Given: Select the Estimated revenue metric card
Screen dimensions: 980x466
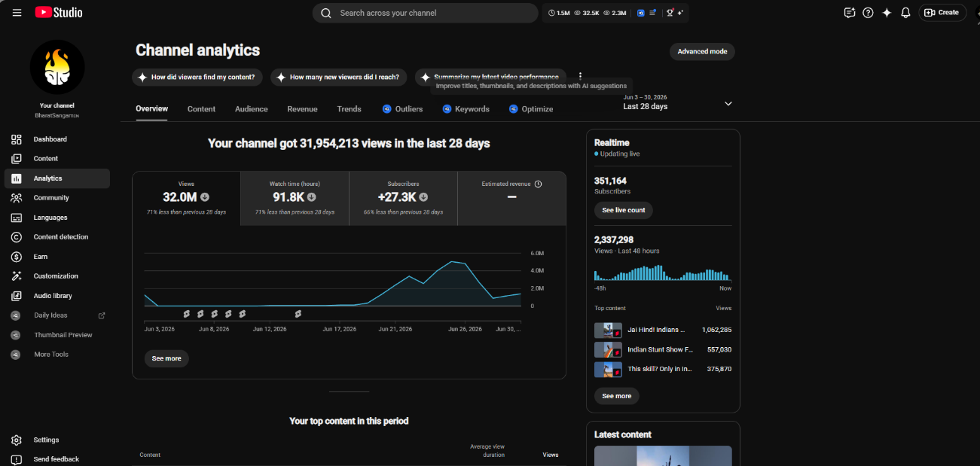Looking at the screenshot, I should pos(511,199).
